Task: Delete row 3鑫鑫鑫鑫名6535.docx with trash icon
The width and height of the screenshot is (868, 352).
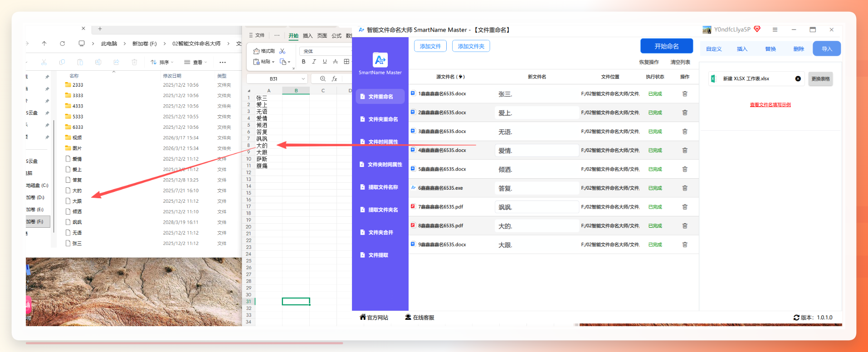Action: coord(685,132)
